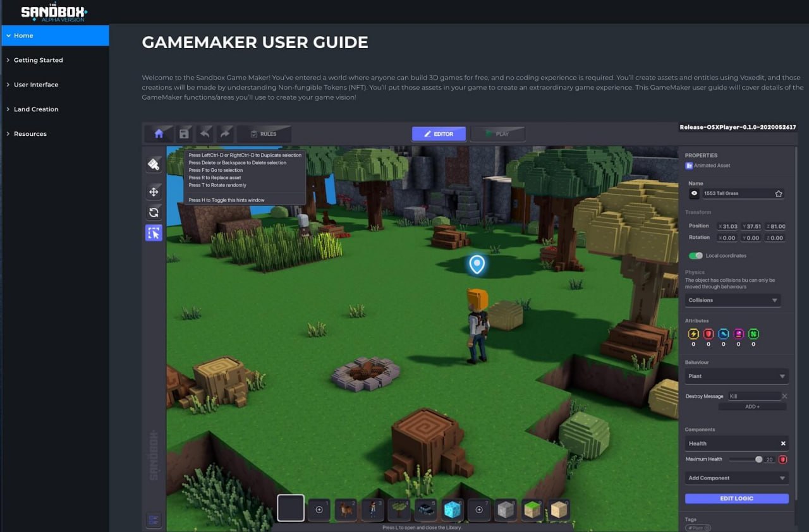The height and width of the screenshot is (532, 809).
Task: Click the Position X field showing 31.03
Action: [x=729, y=226]
